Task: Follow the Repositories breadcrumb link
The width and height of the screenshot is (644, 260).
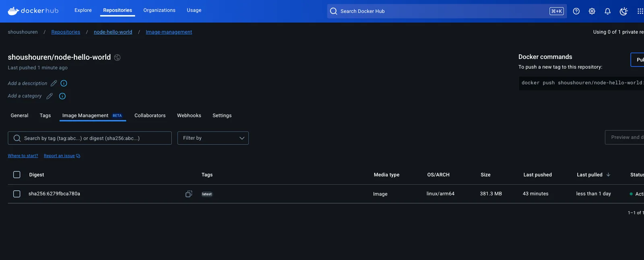Action: pos(66,32)
